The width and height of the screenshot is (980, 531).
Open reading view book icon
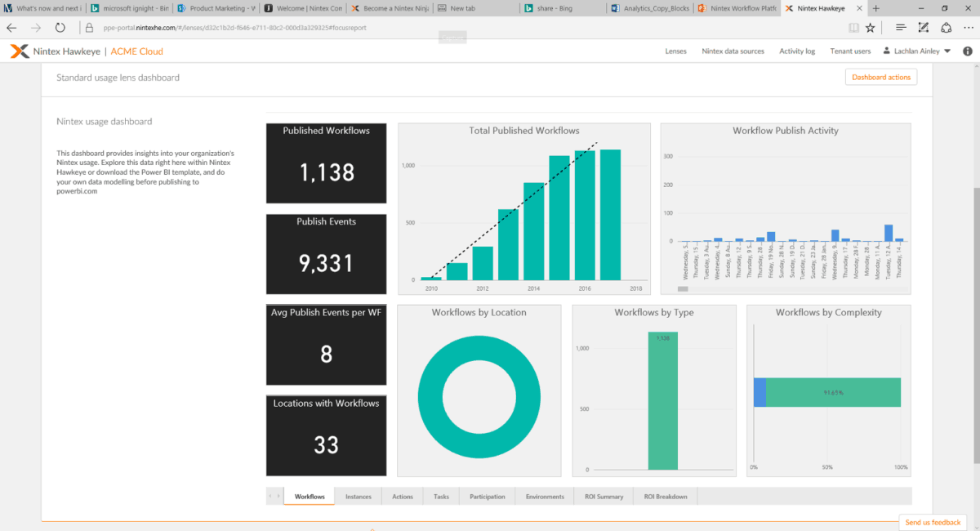tap(853, 27)
